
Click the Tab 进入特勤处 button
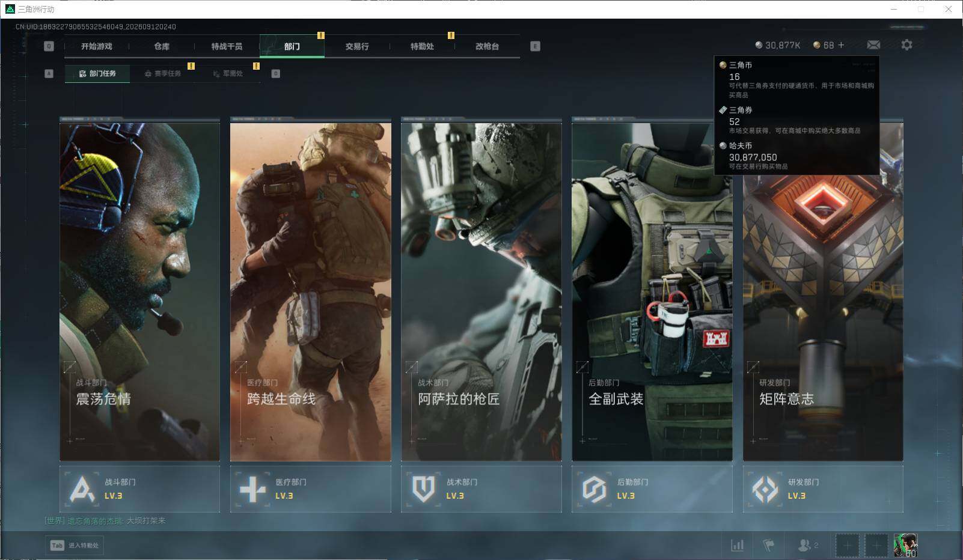(x=75, y=546)
